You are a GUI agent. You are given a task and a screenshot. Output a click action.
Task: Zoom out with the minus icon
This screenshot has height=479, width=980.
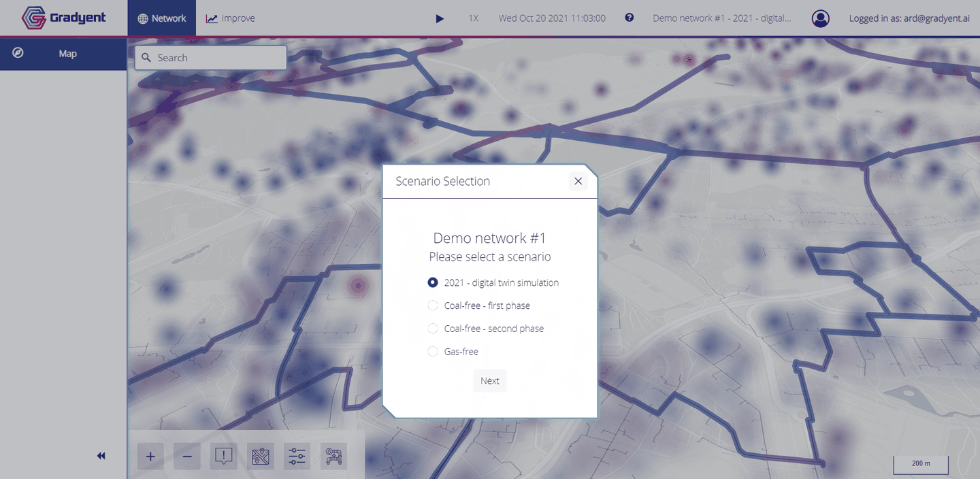(187, 457)
